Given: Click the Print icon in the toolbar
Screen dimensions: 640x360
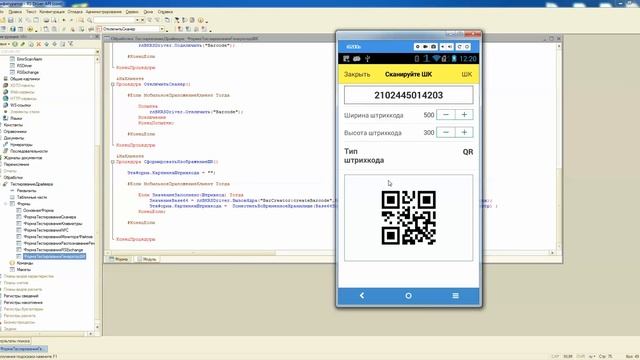Looking at the screenshot, I should (46, 20).
